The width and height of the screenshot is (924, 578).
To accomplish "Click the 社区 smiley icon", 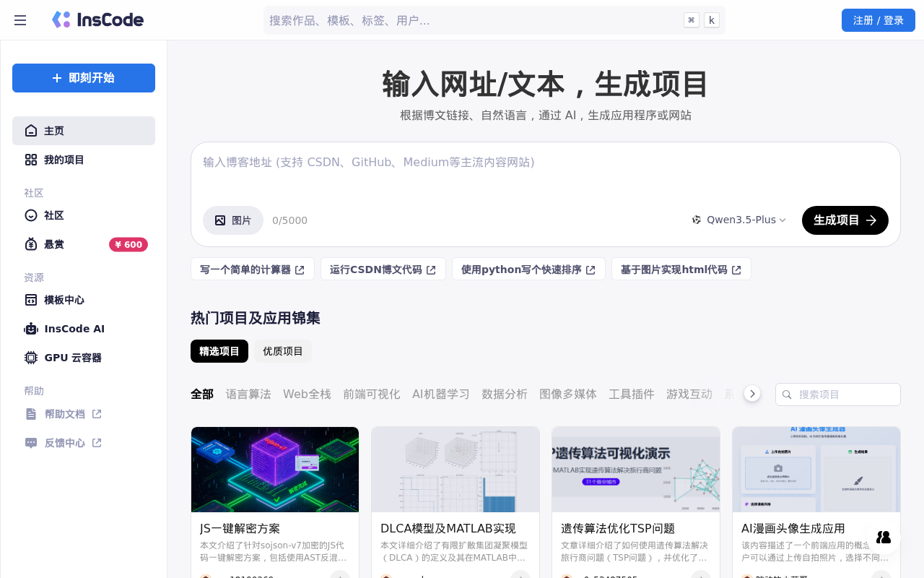I will tap(31, 215).
